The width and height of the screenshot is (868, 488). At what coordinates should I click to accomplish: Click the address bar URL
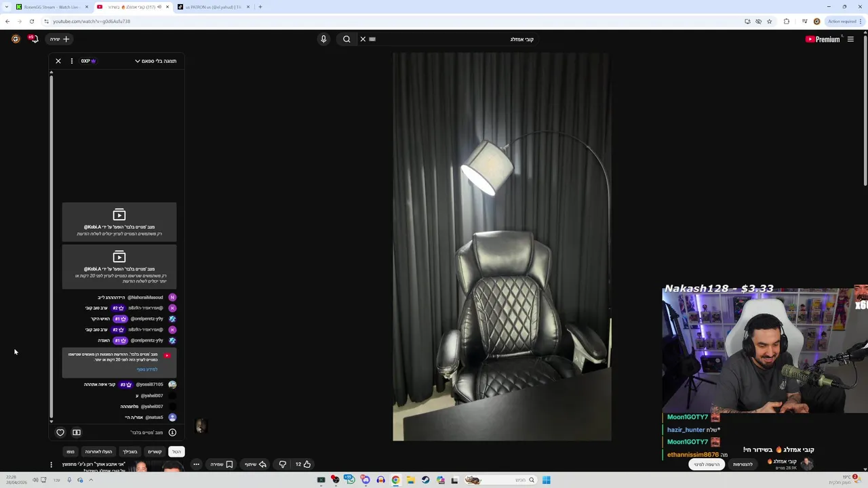[x=92, y=21]
